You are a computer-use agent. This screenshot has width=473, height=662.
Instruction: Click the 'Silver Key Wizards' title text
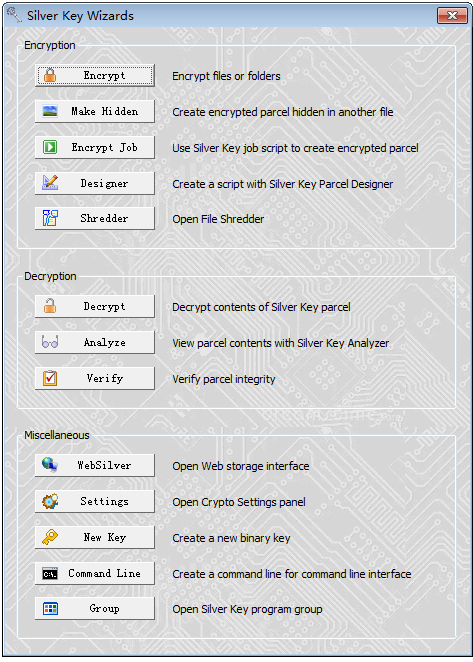(80, 16)
